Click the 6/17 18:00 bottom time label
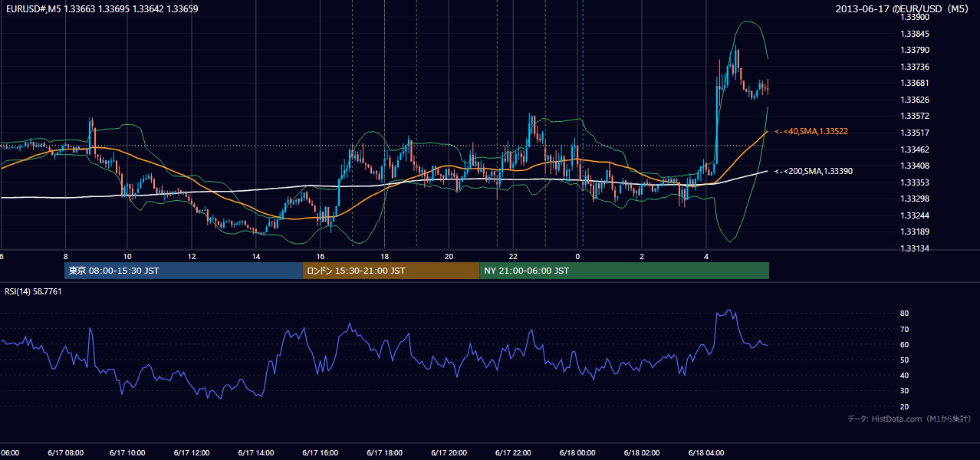Screen dimensions: 980x460 pyautogui.click(x=386, y=453)
